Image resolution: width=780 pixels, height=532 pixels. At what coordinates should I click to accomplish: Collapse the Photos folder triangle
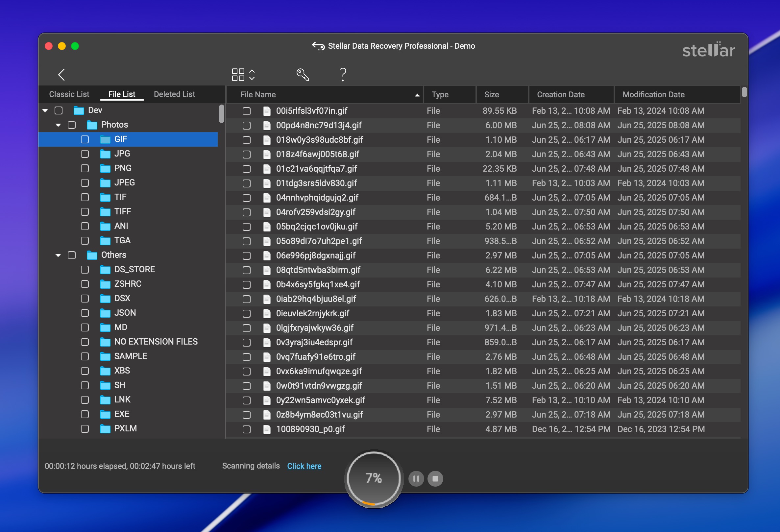[59, 125]
